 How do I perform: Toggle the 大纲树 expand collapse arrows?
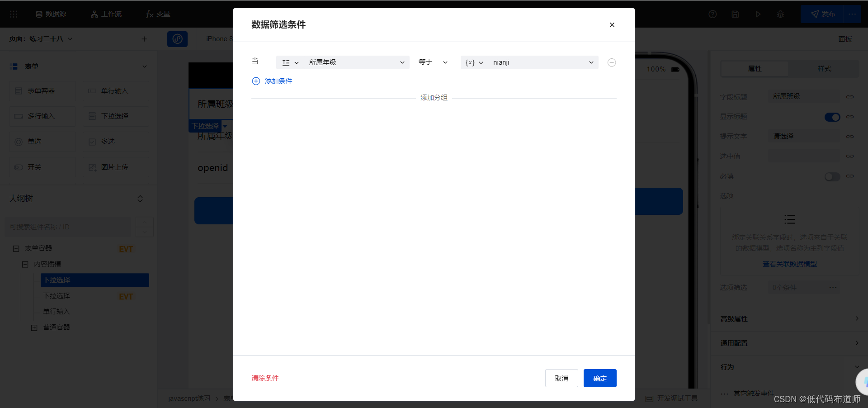point(140,199)
